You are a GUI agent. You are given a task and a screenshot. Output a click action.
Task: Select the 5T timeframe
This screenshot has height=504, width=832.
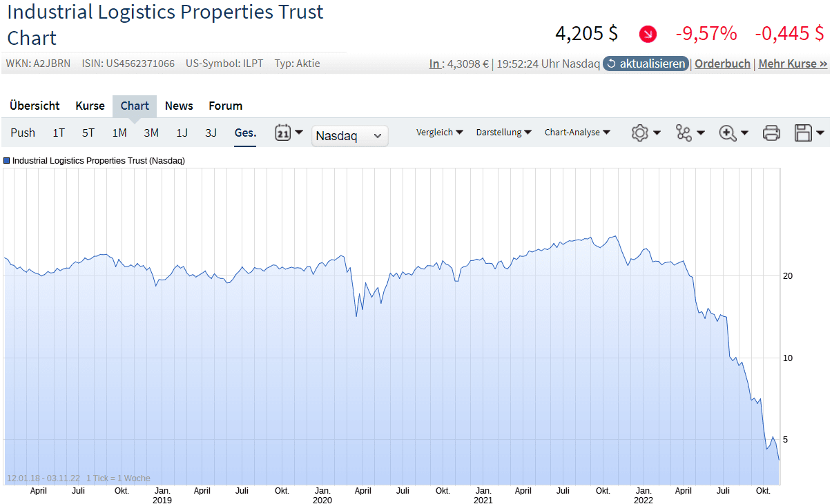pos(88,133)
